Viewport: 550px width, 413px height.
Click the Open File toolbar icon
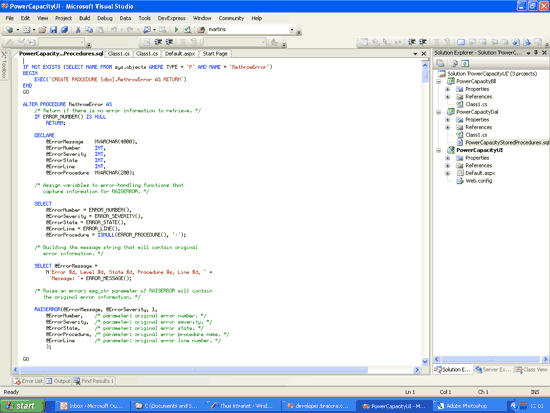pos(42,30)
